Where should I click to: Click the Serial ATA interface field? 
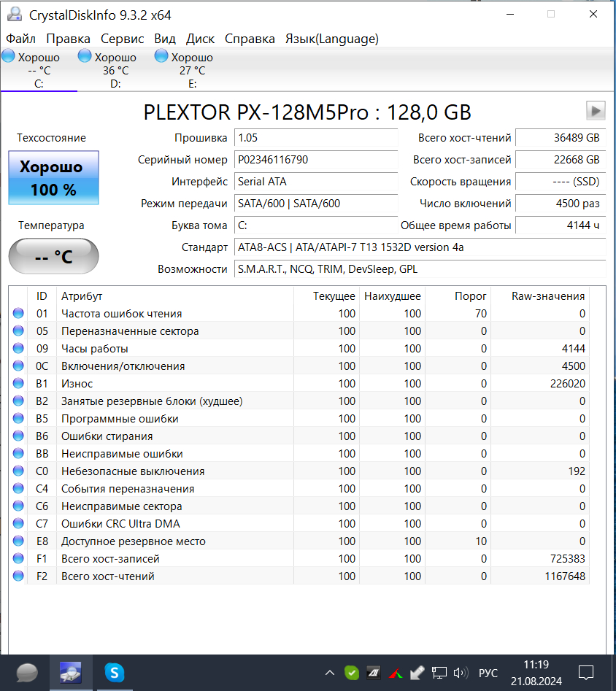pos(316,182)
